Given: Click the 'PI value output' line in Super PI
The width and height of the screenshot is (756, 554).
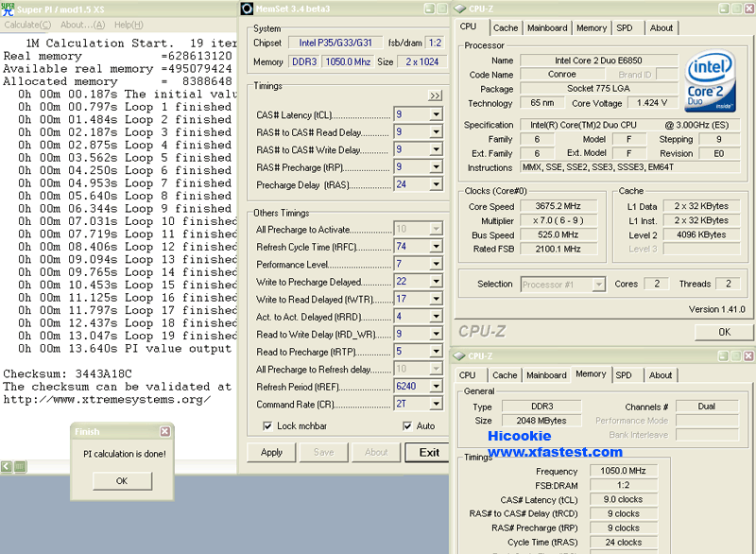Looking at the screenshot, I should tap(125, 348).
